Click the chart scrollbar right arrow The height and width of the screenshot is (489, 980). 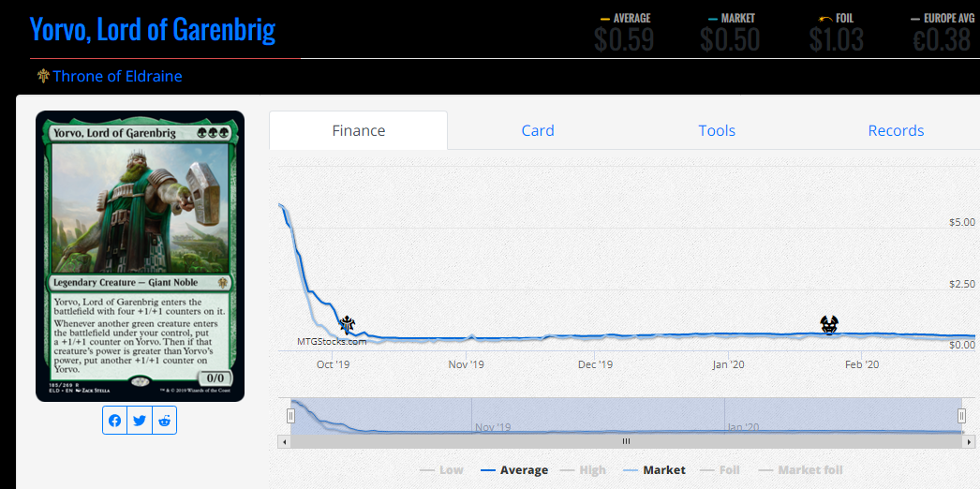point(969,441)
